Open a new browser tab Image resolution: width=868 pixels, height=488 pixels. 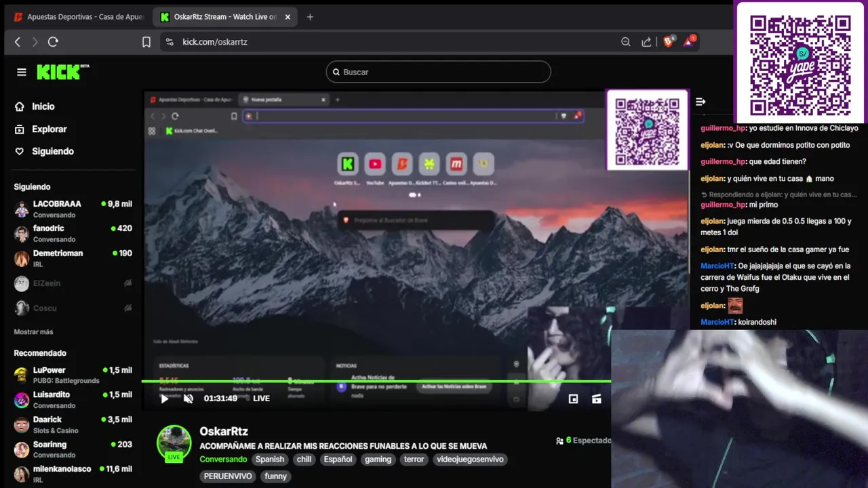[x=310, y=17]
